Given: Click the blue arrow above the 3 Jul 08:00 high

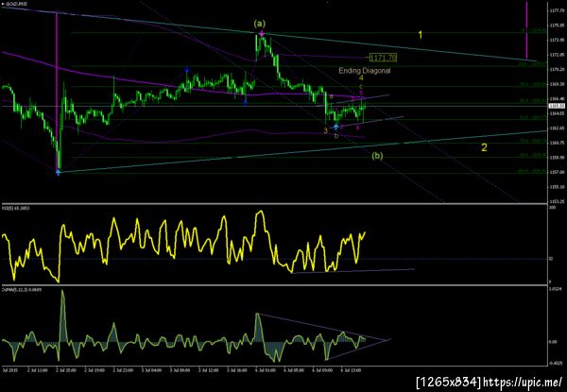Looking at the screenshot, I should point(187,69).
